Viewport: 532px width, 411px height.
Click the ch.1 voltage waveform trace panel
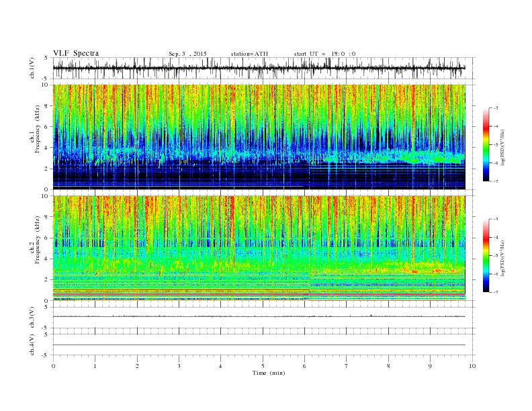(264, 68)
